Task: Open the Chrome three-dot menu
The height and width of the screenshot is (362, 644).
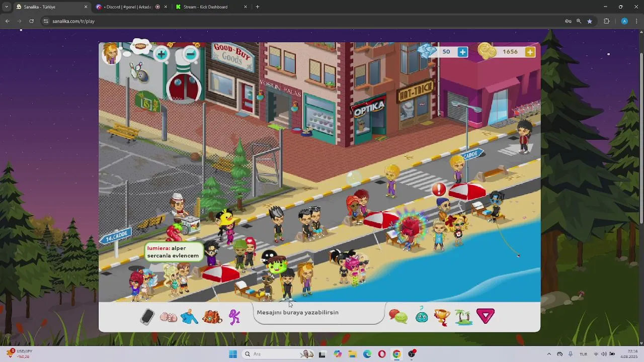Action: click(x=637, y=21)
